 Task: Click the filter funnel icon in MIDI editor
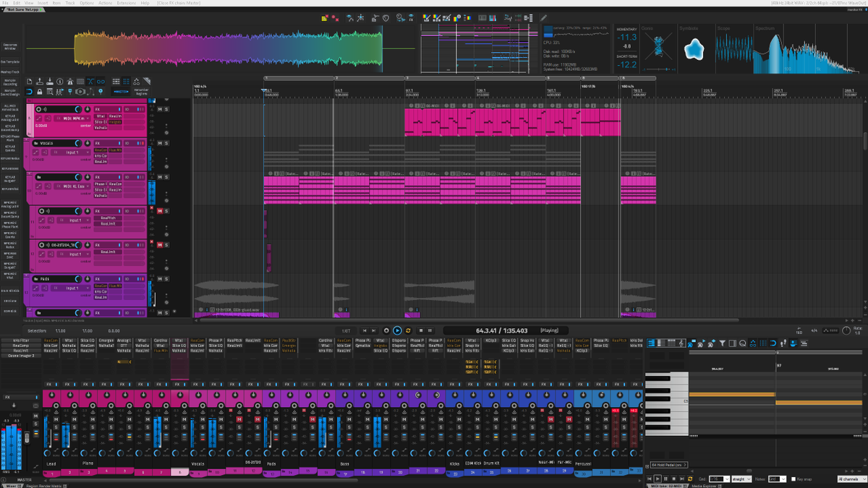(x=723, y=343)
